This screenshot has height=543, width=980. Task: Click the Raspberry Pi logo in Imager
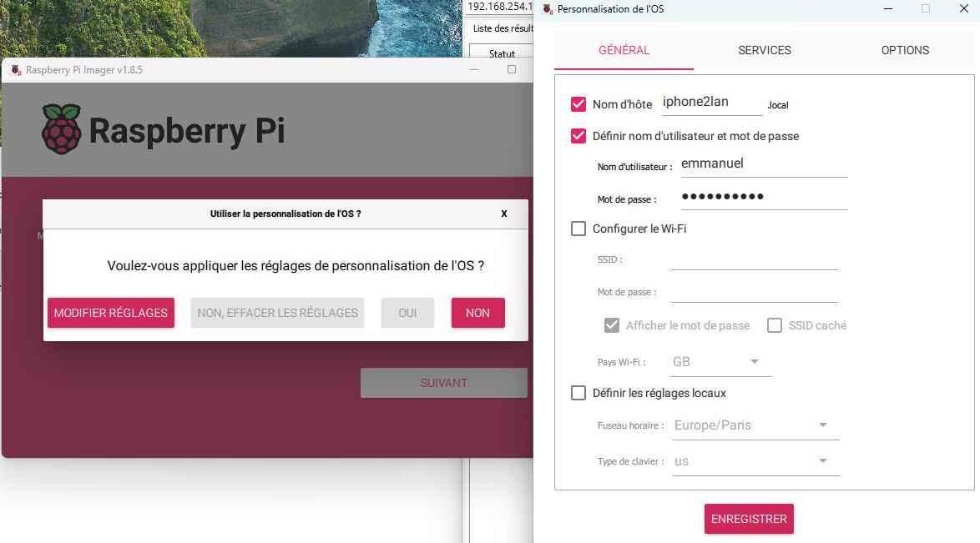61,128
